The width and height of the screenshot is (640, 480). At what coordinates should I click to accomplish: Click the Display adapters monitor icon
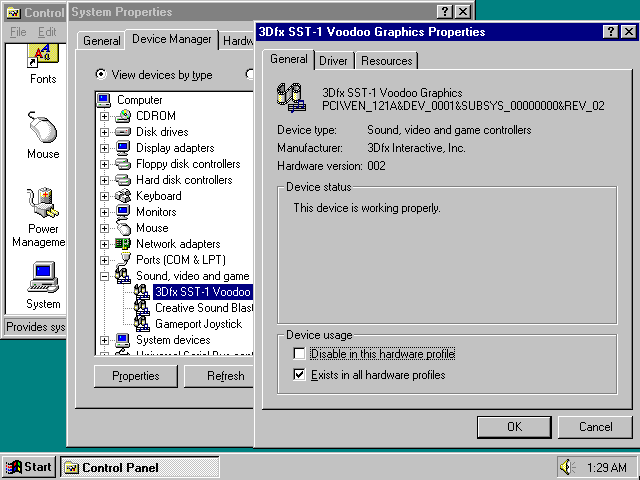point(123,148)
